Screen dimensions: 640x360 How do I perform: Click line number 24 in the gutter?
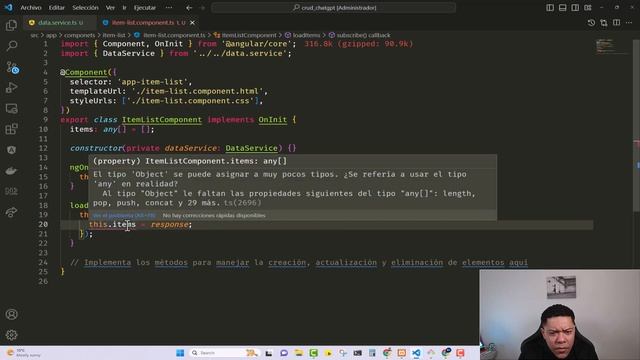point(43,262)
